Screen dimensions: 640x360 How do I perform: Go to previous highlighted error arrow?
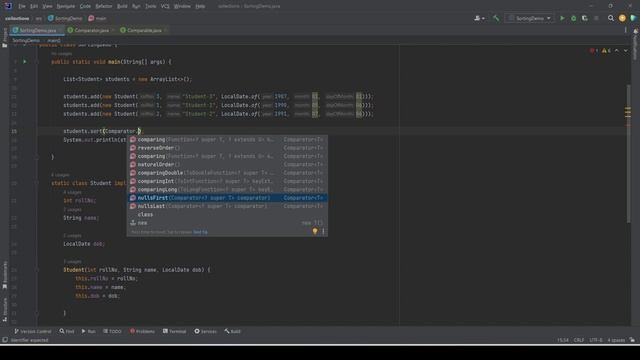coord(617,51)
